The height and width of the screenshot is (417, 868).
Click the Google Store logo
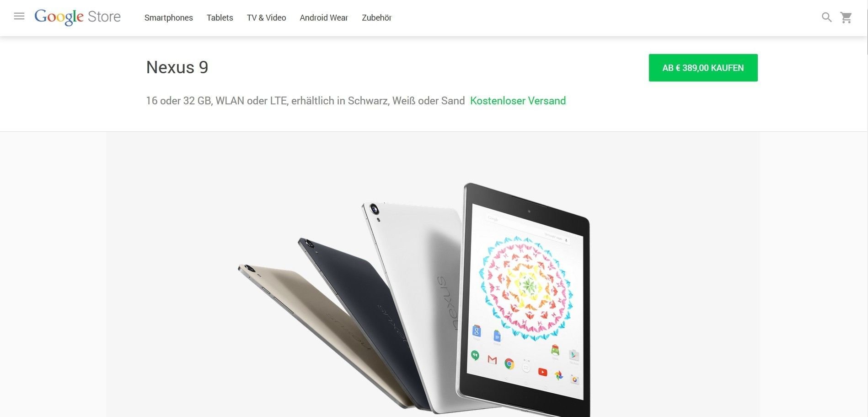78,17
